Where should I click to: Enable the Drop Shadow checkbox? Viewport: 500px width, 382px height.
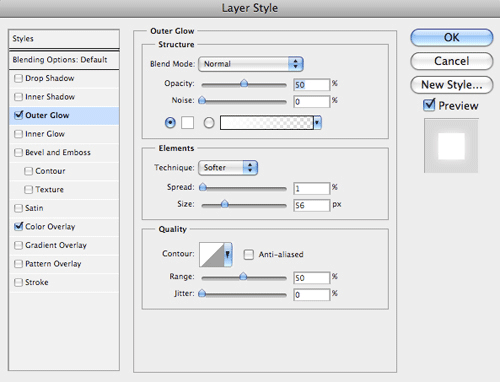tap(18, 79)
